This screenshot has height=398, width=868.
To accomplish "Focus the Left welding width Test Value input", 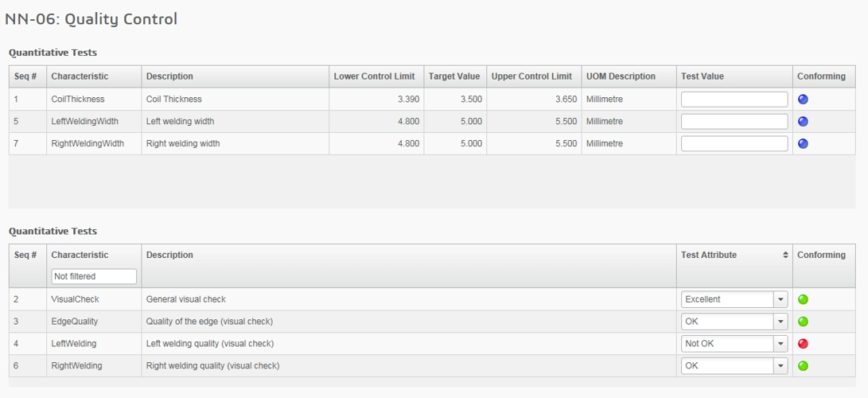I will tap(734, 122).
